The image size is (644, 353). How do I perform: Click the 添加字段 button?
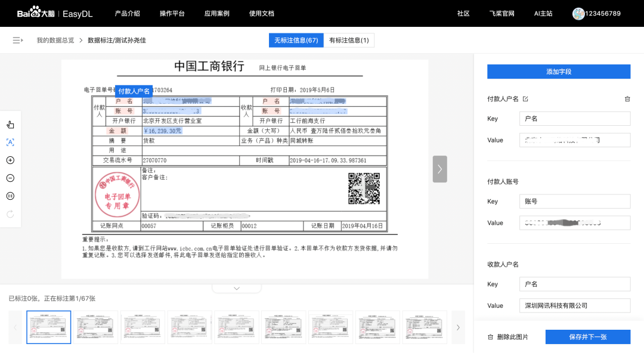559,71
